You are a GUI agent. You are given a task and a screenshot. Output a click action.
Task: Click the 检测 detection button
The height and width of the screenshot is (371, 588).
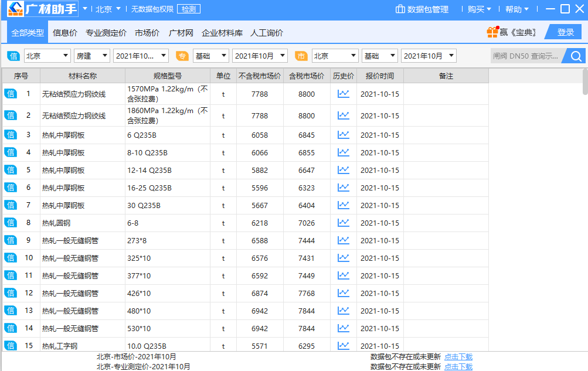188,9
